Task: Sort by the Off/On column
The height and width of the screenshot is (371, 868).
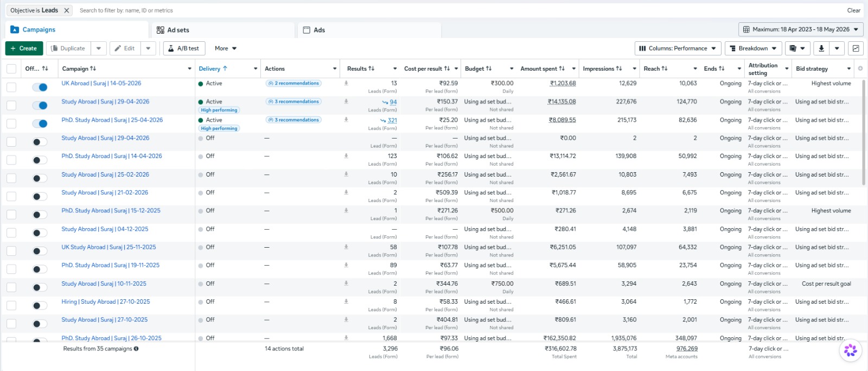Action: [45, 68]
